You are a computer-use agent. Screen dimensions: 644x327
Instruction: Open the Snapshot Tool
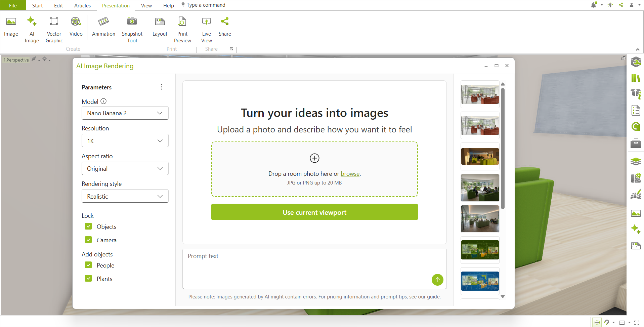(x=132, y=30)
